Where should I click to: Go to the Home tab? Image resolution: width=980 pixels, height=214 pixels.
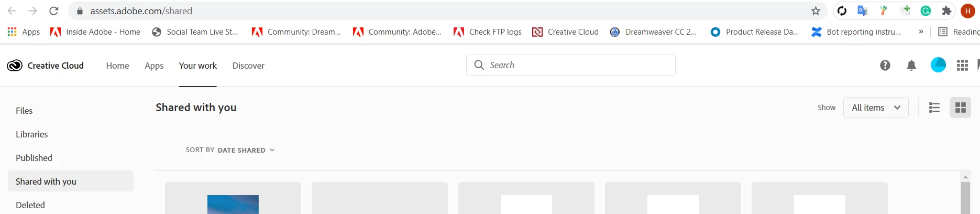point(117,66)
